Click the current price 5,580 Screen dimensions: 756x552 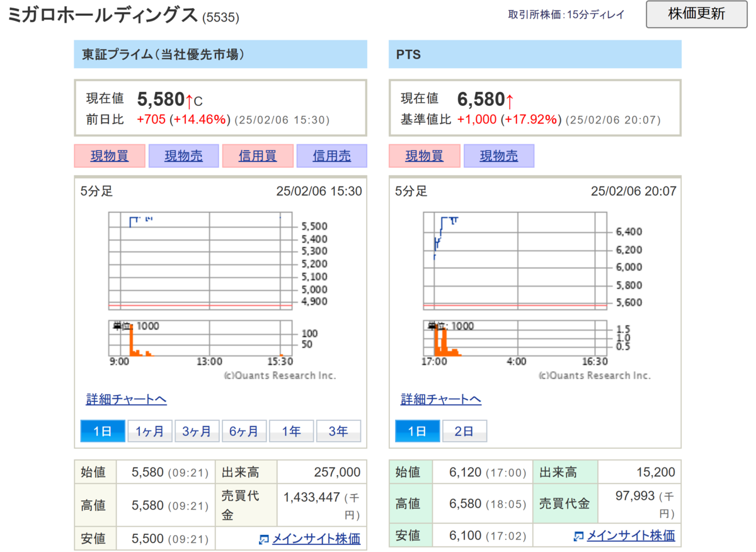(x=161, y=99)
